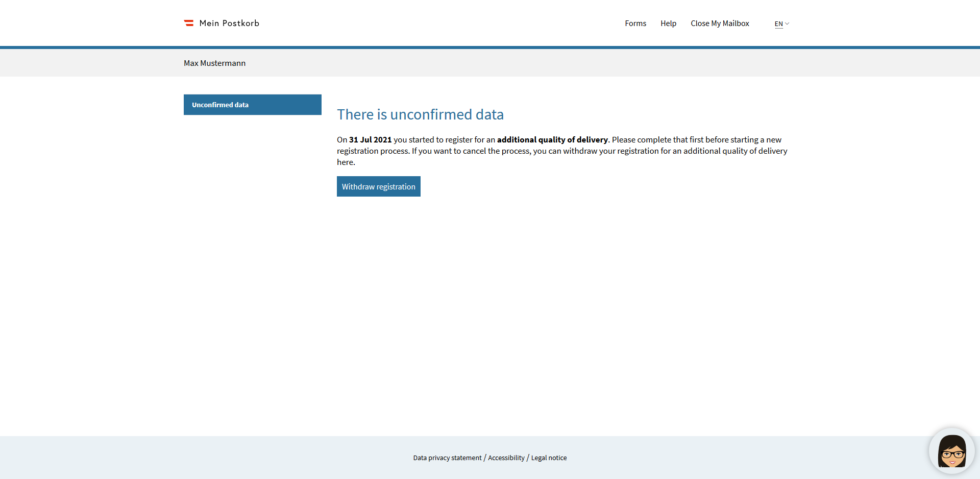The width and height of the screenshot is (980, 479).
Task: Open the chat assistant avatar
Action: pyautogui.click(x=952, y=450)
